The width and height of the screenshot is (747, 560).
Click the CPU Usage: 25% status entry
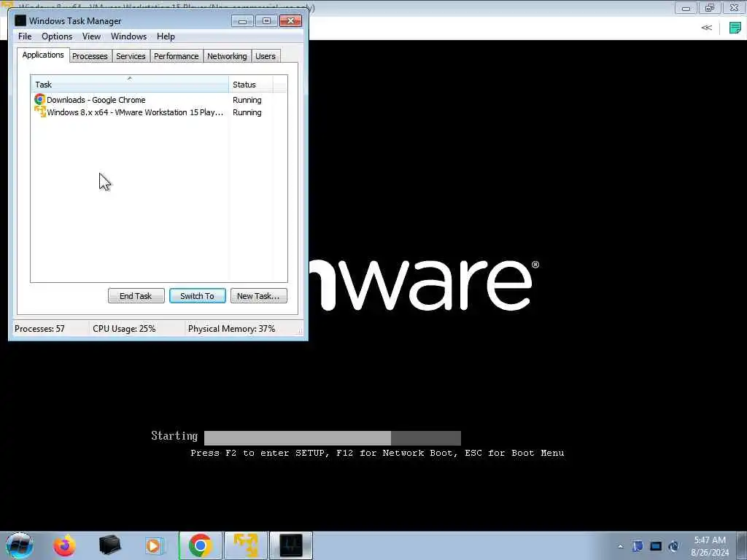(124, 329)
